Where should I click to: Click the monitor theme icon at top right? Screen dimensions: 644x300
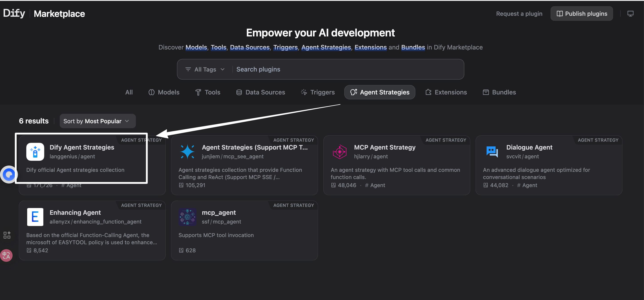point(630,13)
